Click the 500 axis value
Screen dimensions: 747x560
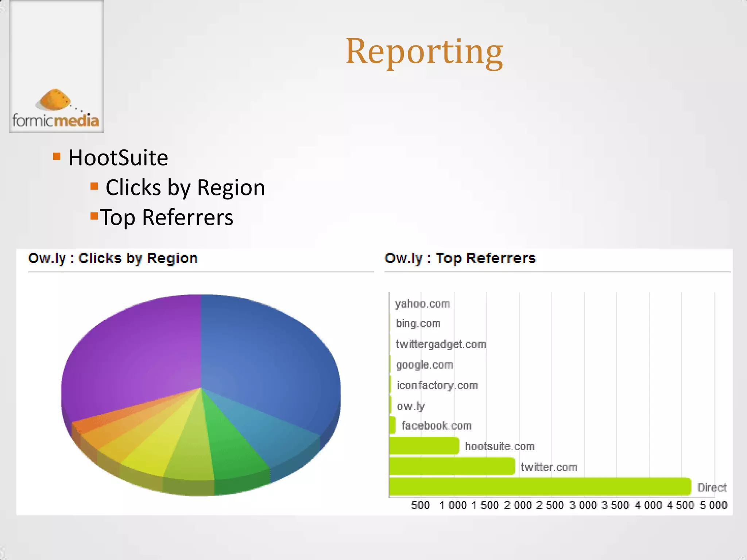(x=421, y=505)
